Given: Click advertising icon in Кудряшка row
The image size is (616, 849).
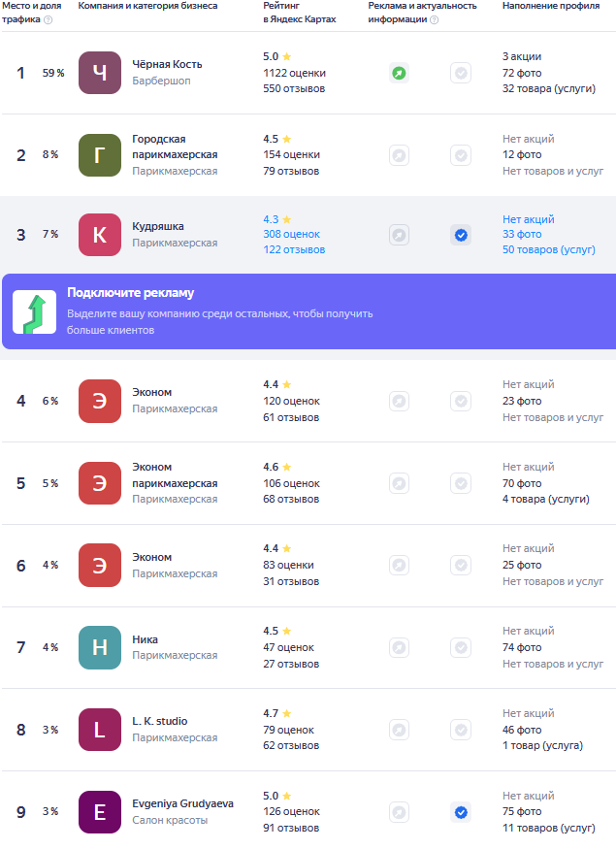Looking at the screenshot, I should coord(399,235).
